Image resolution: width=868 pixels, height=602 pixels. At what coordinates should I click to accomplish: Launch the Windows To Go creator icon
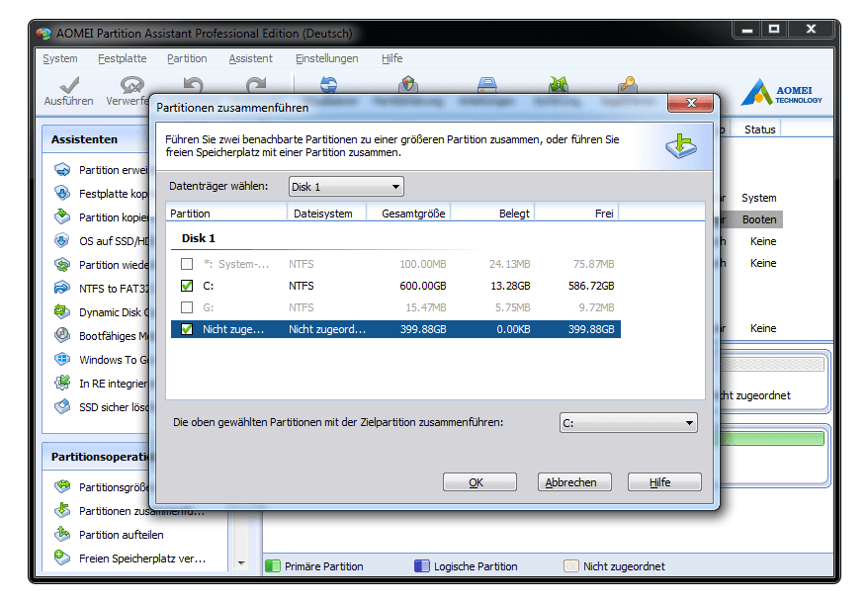(x=62, y=360)
